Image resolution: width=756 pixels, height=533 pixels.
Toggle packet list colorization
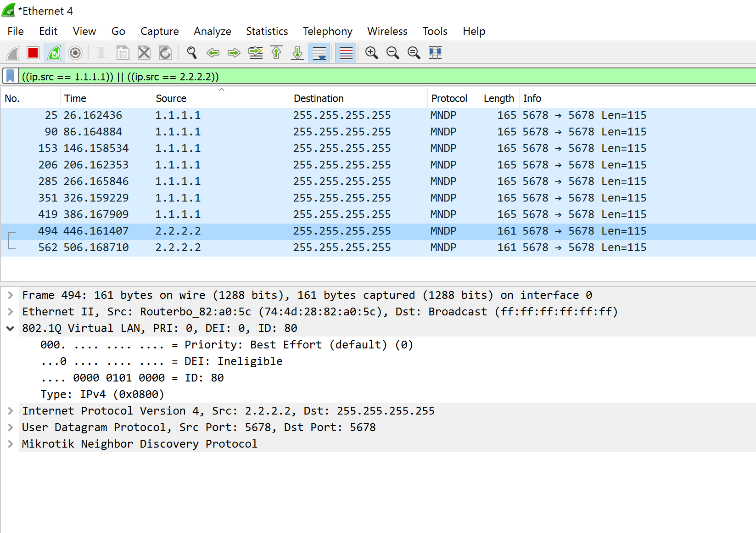[346, 53]
